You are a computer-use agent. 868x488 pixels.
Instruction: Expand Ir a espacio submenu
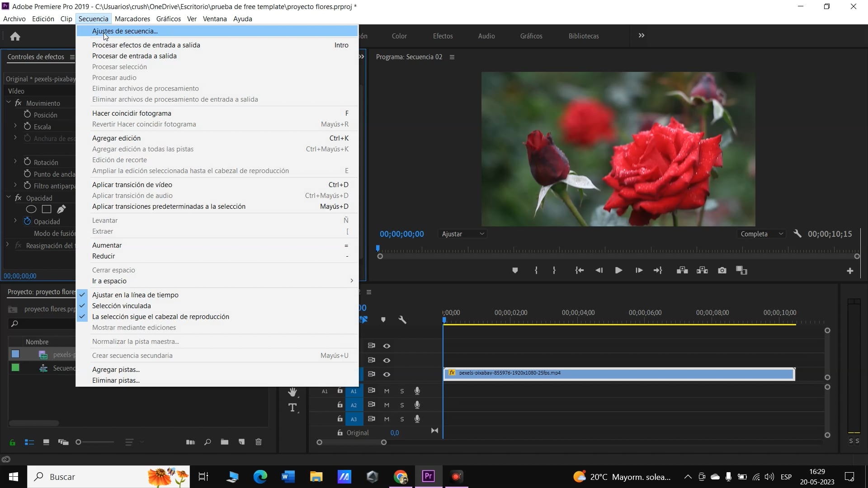click(x=217, y=281)
